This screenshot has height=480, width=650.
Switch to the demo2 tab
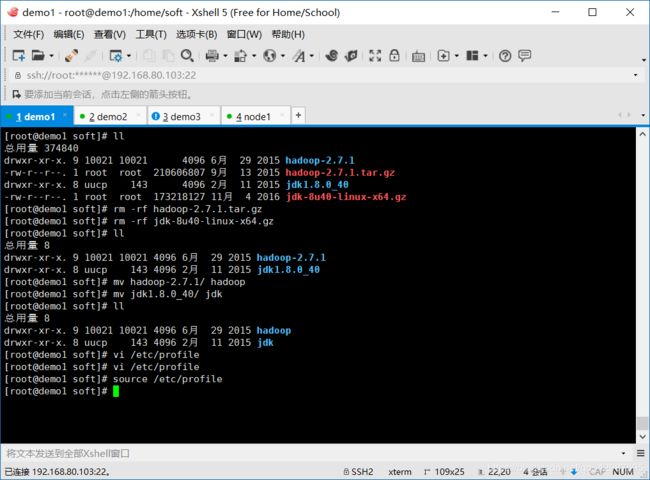click(108, 117)
